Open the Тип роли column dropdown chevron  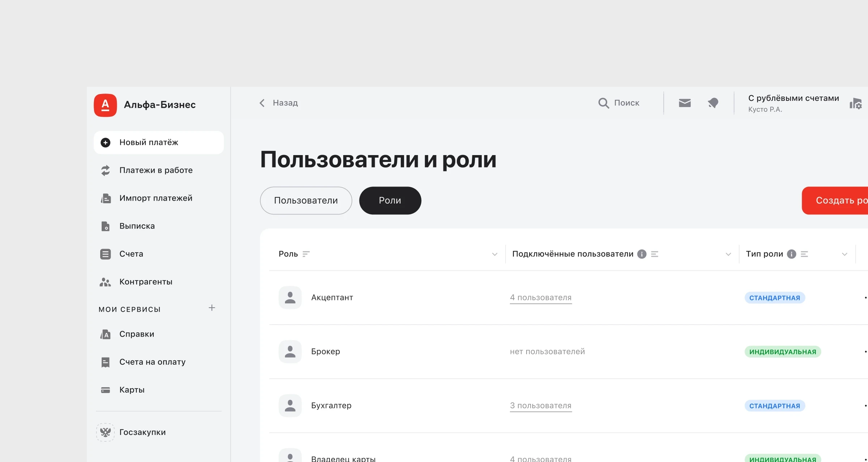coord(844,254)
